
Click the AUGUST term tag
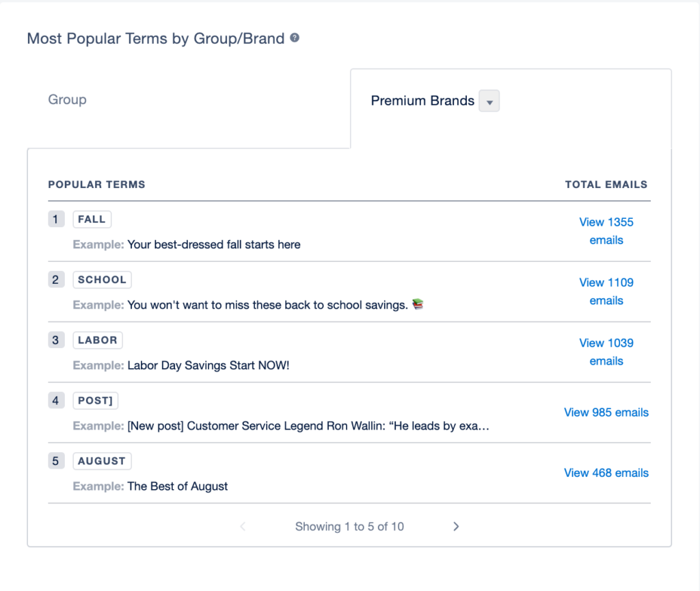(102, 461)
